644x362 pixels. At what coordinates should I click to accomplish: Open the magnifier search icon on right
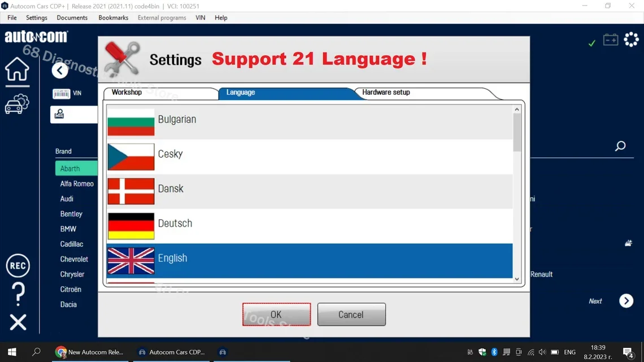(x=620, y=146)
